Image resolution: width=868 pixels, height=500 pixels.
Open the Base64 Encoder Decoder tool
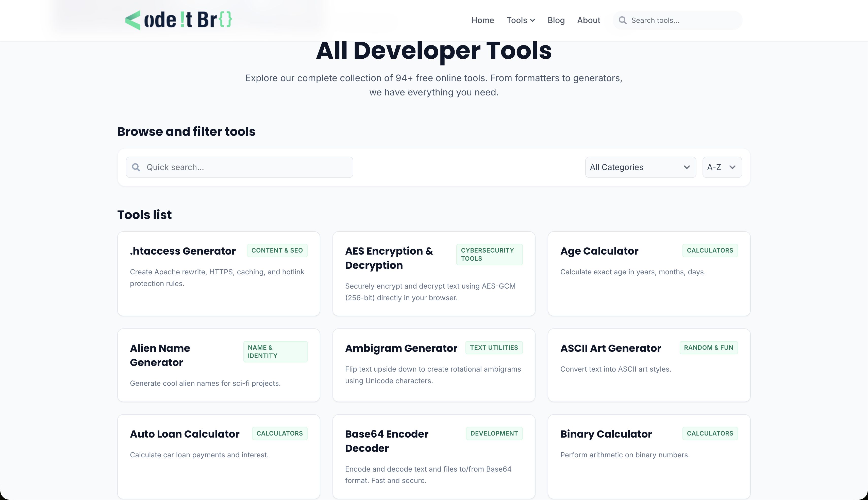[387, 441]
